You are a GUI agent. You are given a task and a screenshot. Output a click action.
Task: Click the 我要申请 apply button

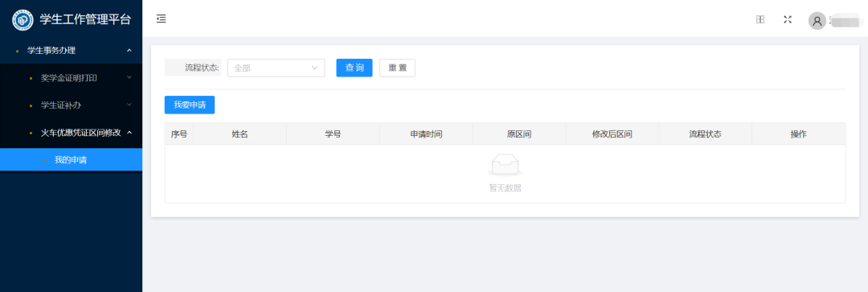190,105
